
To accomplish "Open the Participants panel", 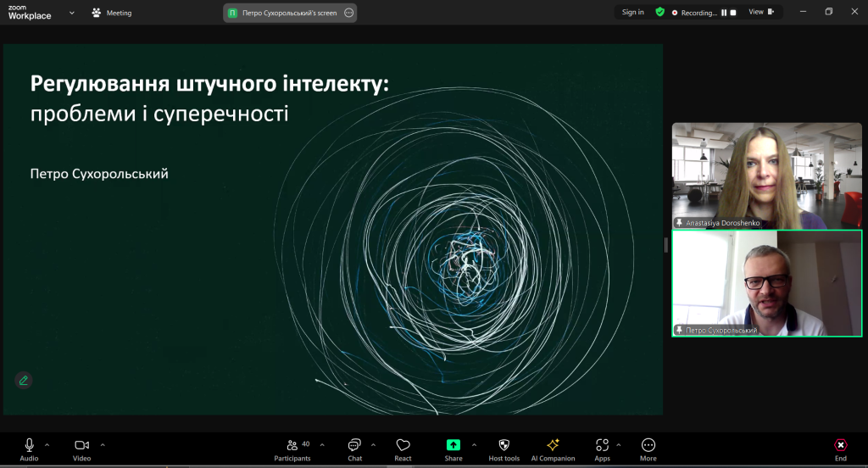I will [x=292, y=449].
